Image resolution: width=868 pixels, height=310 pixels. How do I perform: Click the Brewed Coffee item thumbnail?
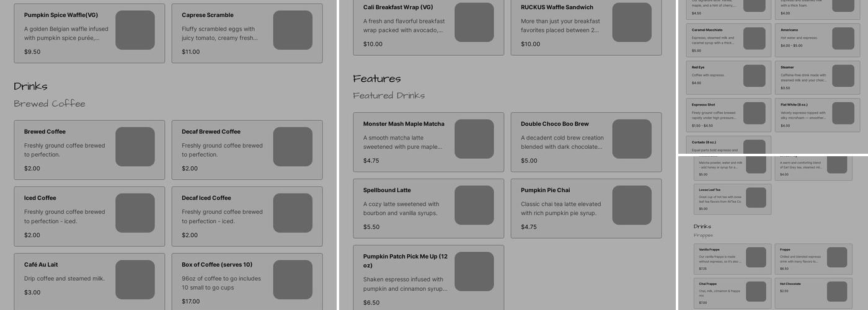coord(135,147)
